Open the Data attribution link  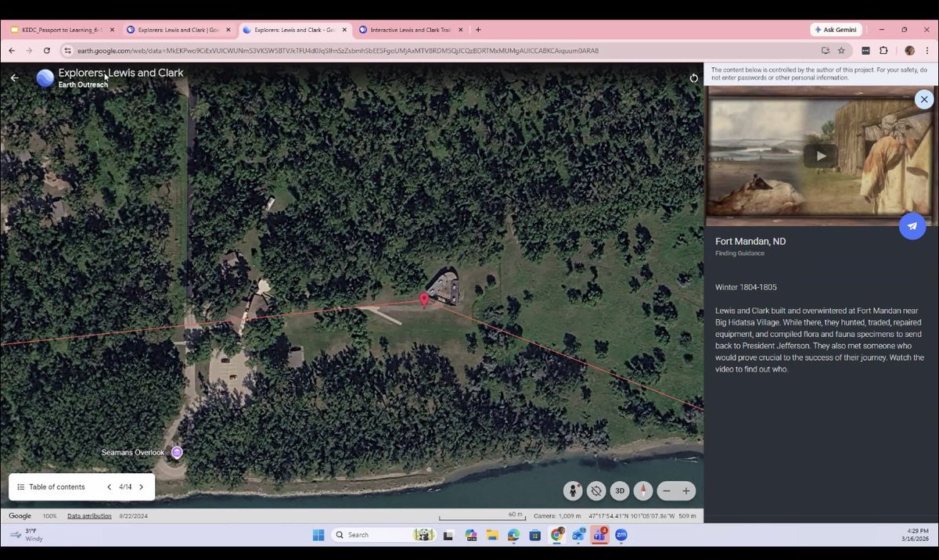tap(89, 516)
